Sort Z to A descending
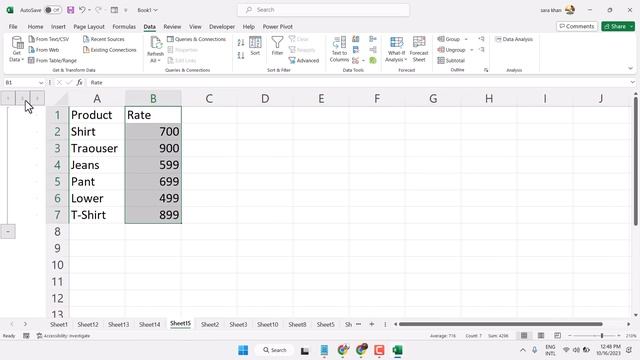This screenshot has width=640, height=360. pyautogui.click(x=241, y=56)
